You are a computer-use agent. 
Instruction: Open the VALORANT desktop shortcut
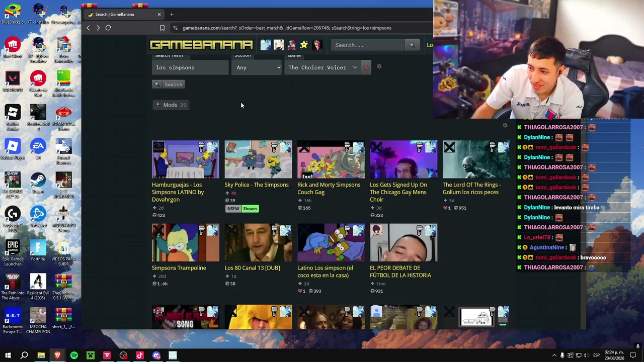[13, 81]
